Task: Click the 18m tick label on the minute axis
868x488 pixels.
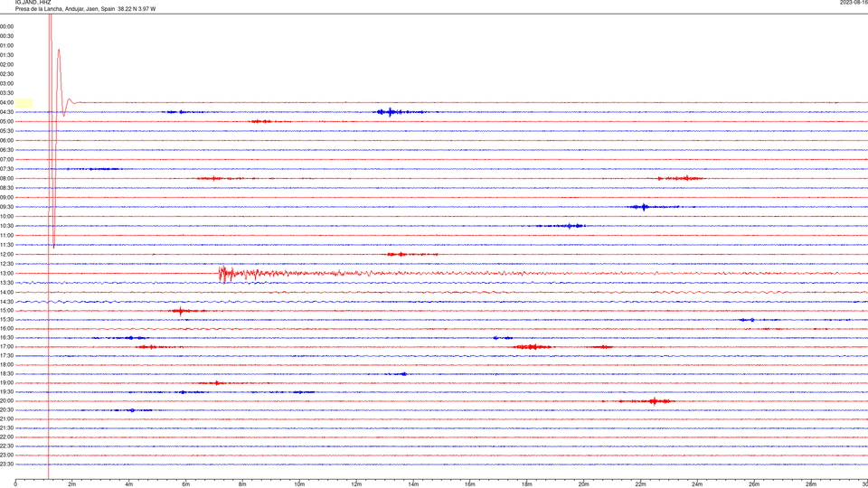Action: [526, 484]
